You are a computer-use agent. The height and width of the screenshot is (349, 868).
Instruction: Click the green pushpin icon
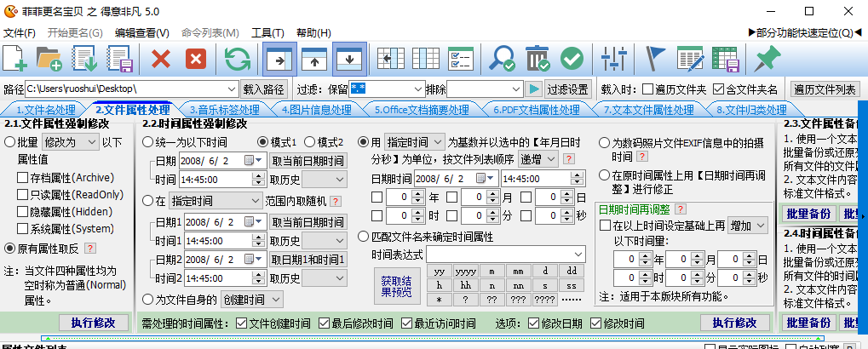coord(767,59)
